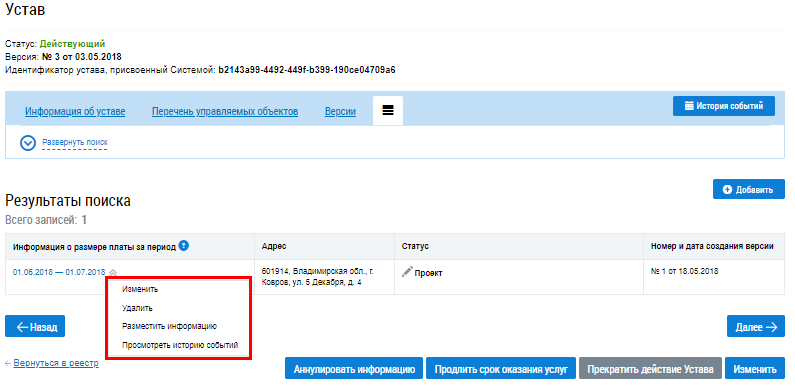Open the Информация об уставе tab
Image resolution: width=795 pixels, height=388 pixels.
pyautogui.click(x=75, y=112)
